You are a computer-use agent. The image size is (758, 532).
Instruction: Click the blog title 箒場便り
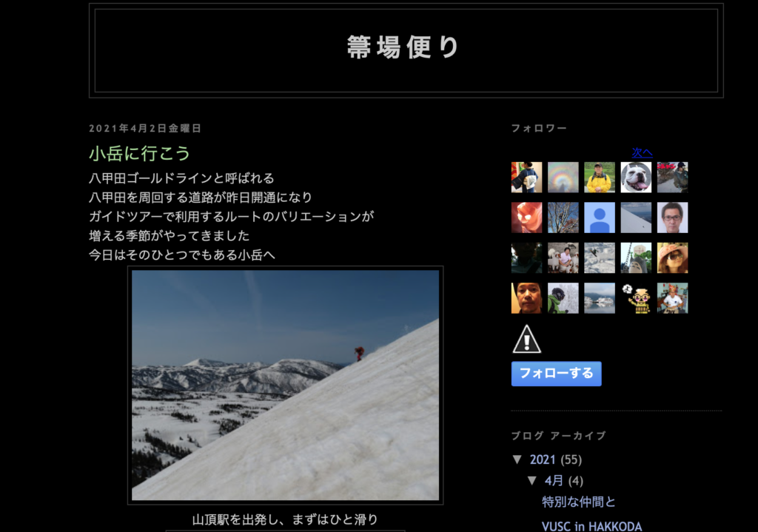tap(403, 47)
